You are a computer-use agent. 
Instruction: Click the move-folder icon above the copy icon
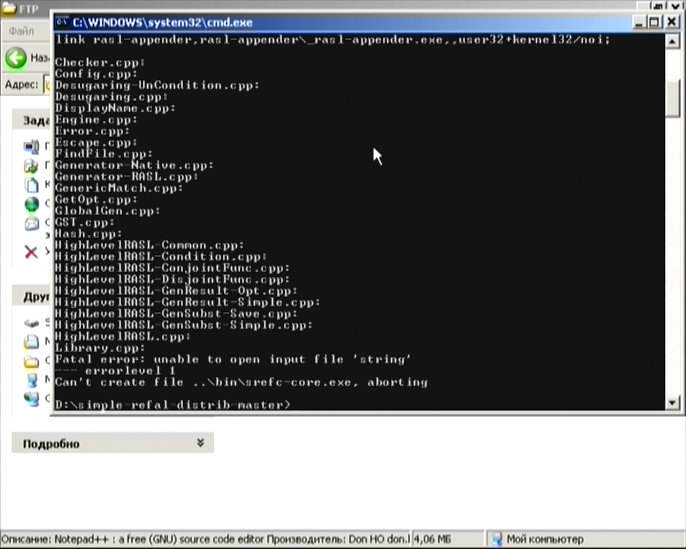click(x=32, y=165)
